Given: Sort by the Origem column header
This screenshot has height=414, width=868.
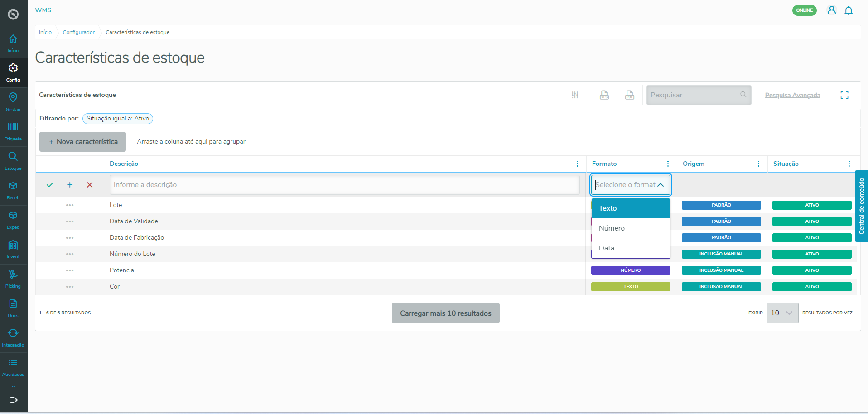Looking at the screenshot, I should point(694,164).
